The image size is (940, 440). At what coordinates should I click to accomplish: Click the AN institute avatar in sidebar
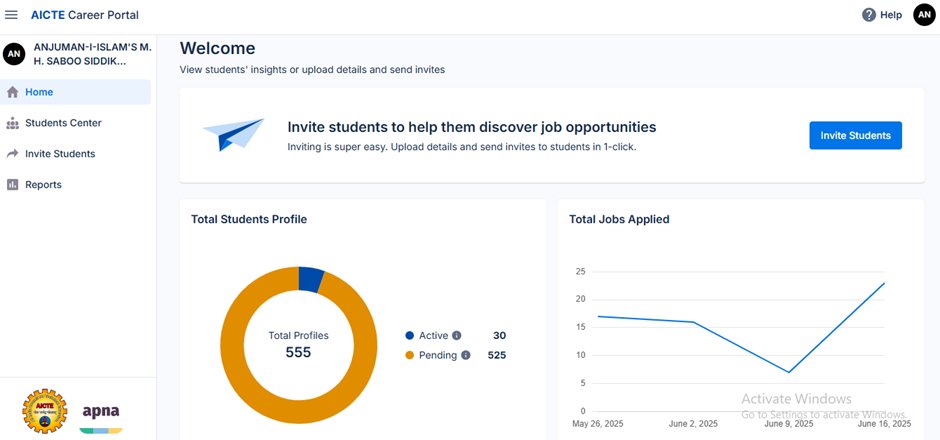14,54
